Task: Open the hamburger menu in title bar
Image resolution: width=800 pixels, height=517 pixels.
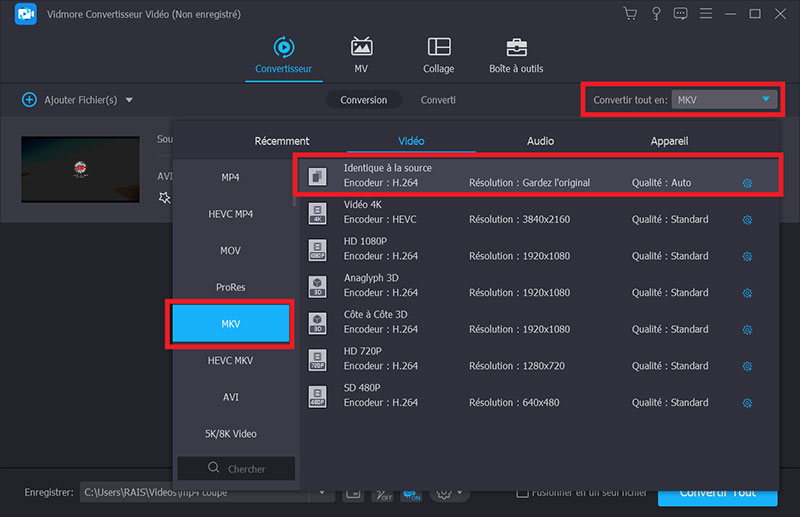Action: point(706,14)
